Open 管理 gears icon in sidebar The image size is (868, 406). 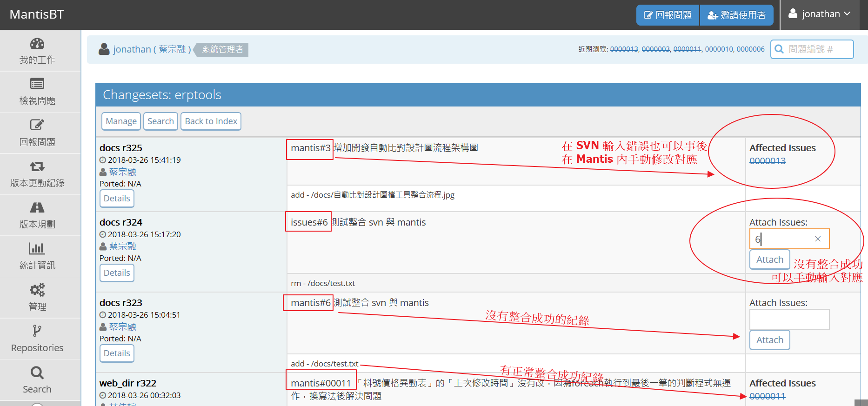[x=37, y=290]
